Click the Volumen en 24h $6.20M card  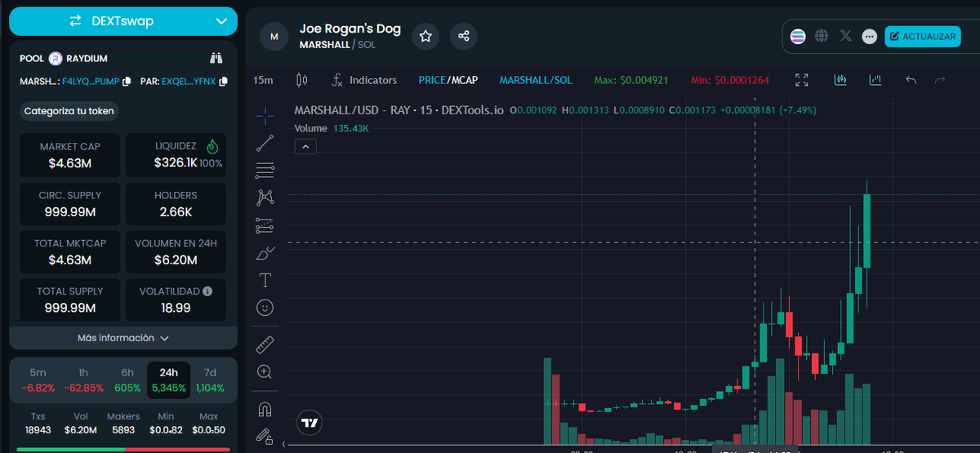176,251
